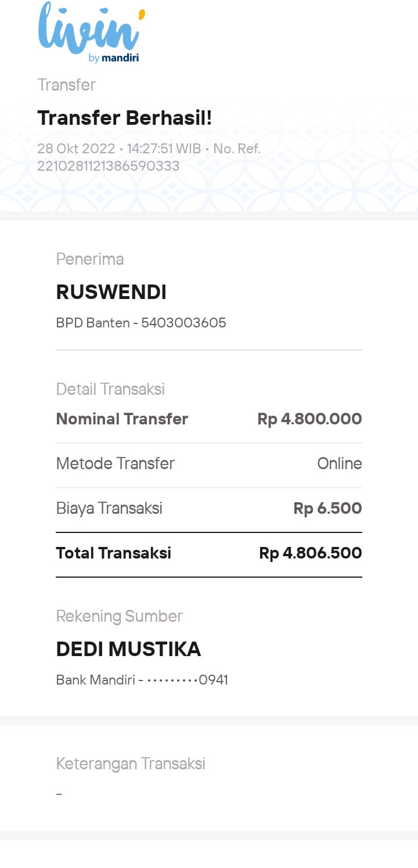
Task: Select the fee amount Rp 6.500
Action: pyautogui.click(x=327, y=509)
